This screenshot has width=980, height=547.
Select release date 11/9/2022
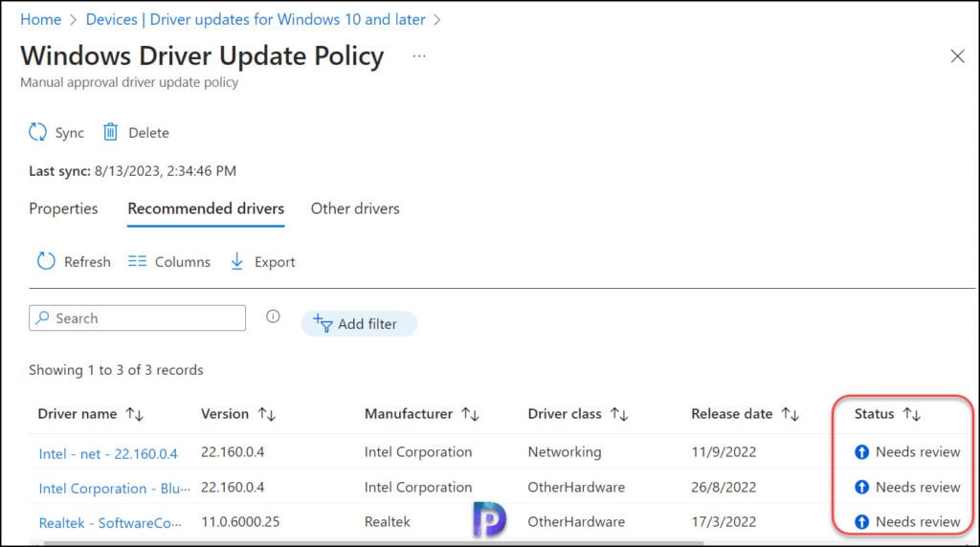724,451
